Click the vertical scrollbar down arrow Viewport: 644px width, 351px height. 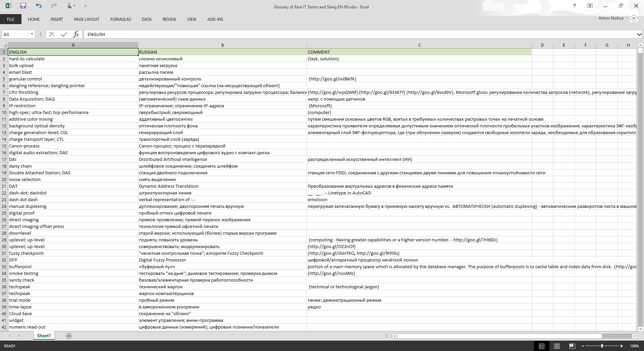click(640, 329)
